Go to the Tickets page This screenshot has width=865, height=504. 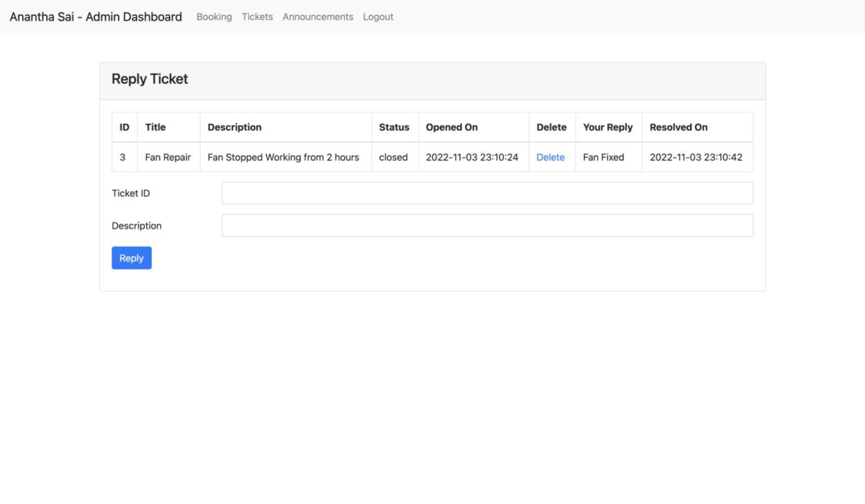pos(257,17)
